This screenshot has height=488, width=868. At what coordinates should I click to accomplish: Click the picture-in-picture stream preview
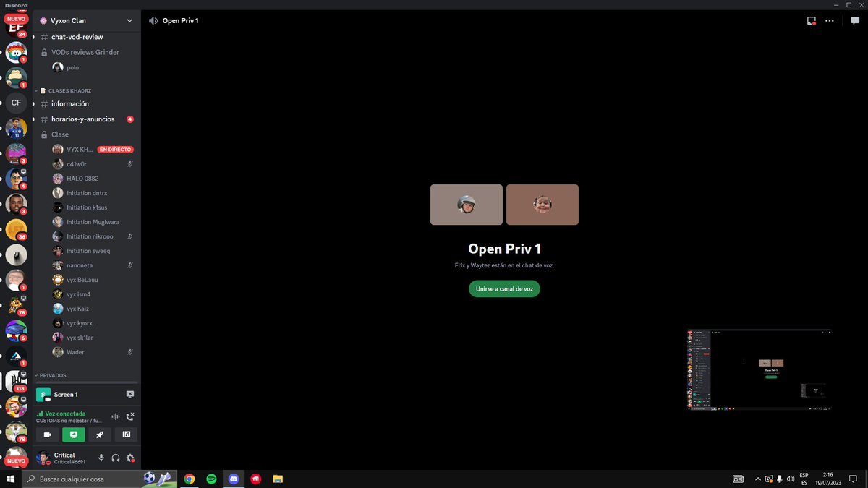click(x=759, y=369)
